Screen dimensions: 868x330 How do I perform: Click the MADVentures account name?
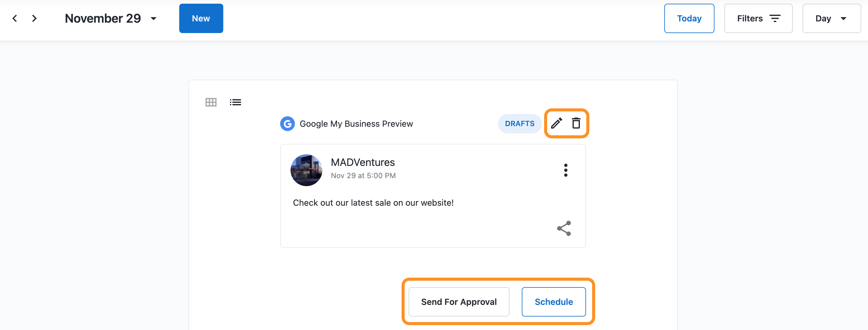(x=362, y=162)
